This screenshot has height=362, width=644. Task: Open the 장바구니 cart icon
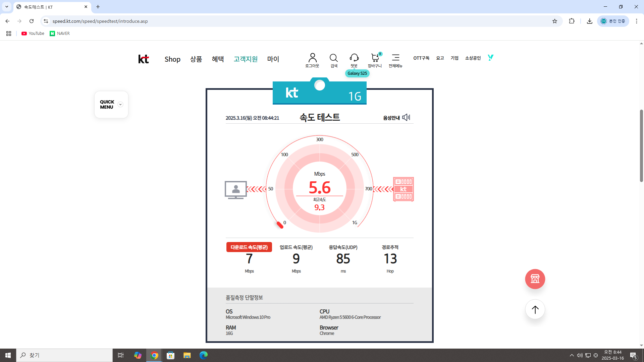tap(375, 60)
